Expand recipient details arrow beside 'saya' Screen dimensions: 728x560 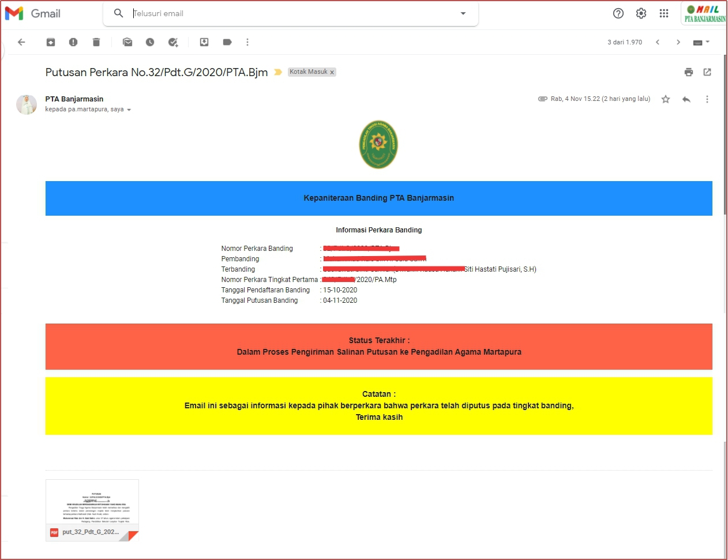tap(129, 110)
